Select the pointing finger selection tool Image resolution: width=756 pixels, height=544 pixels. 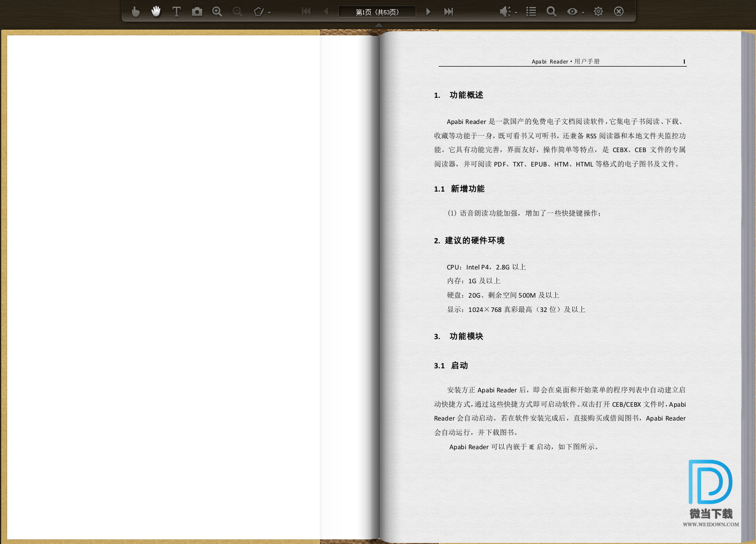[135, 11]
